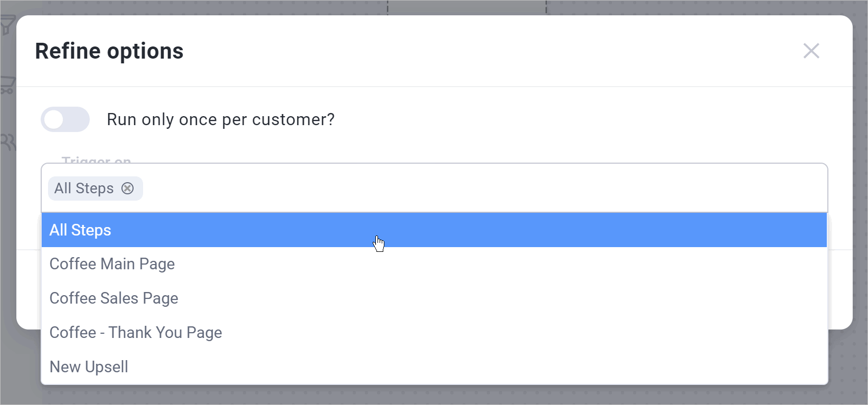This screenshot has height=405, width=868.
Task: Click the All Steps selected tag text
Action: [x=84, y=189]
